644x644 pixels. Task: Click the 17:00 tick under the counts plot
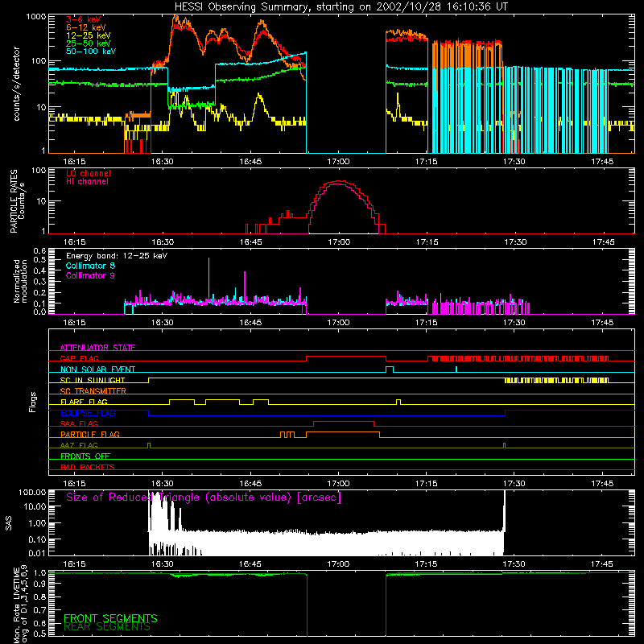[338, 162]
